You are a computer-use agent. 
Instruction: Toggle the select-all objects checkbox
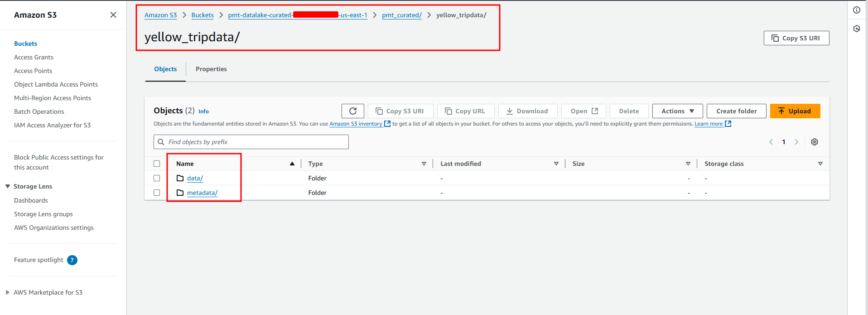(x=157, y=164)
